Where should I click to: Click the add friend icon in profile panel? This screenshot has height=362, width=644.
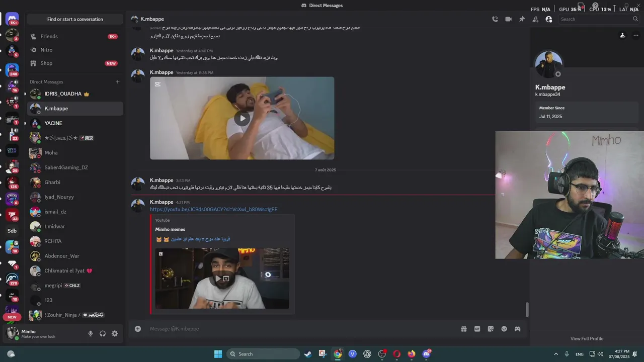(622, 35)
